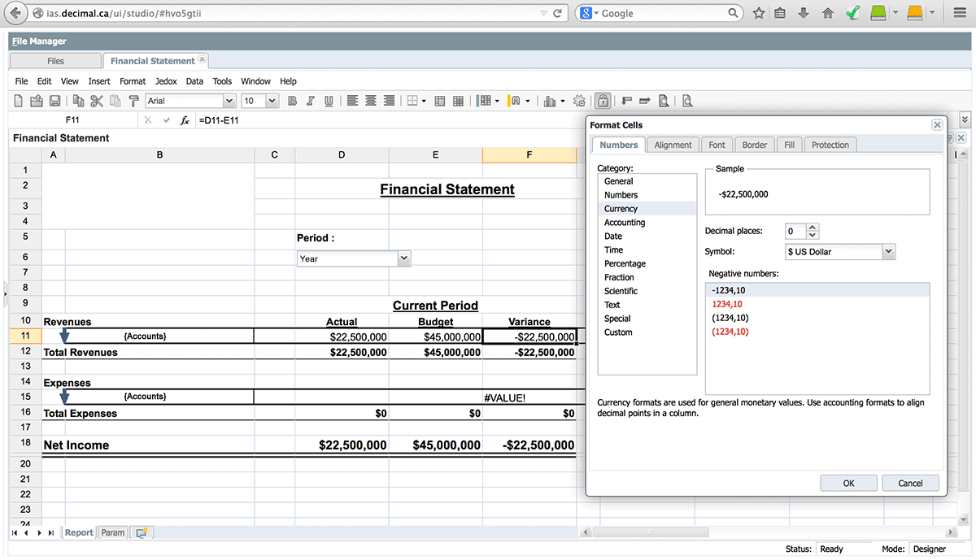
Task: Click the fx insert function icon
Action: pyautogui.click(x=185, y=120)
